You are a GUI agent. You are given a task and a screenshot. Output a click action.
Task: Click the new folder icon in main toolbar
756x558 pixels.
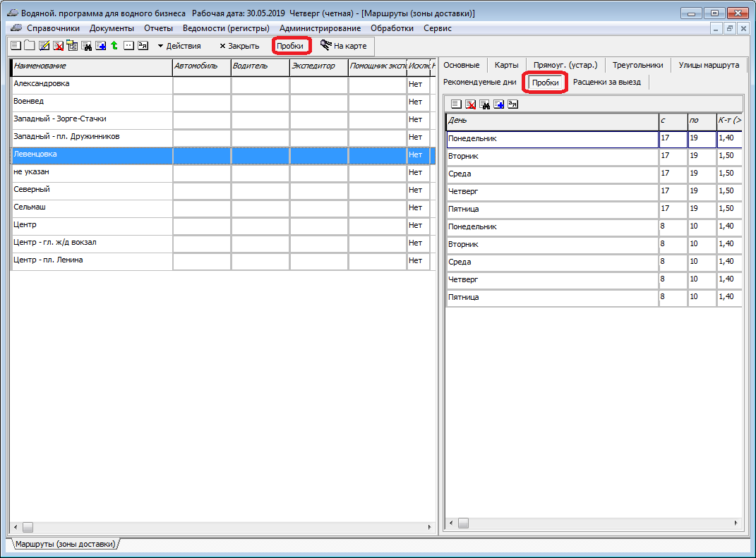tap(29, 46)
